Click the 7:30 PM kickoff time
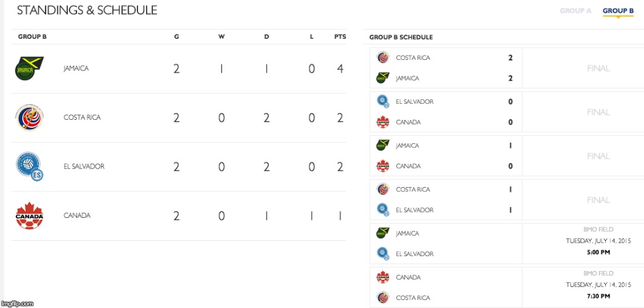 598,296
